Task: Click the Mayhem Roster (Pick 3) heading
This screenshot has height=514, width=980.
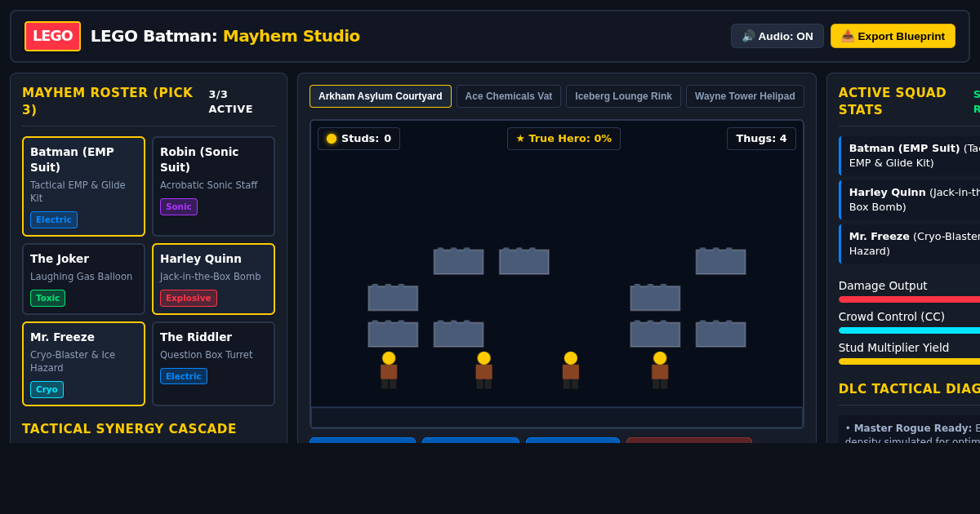Action: (x=108, y=101)
